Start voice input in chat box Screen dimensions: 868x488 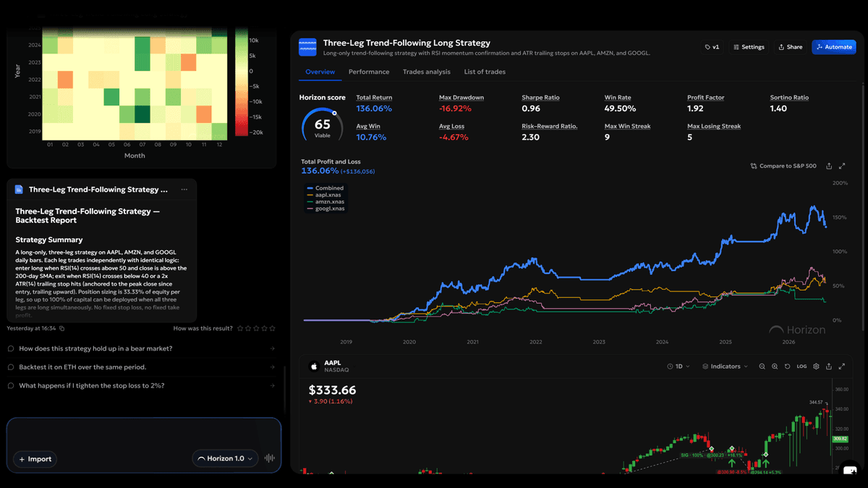coord(271,458)
